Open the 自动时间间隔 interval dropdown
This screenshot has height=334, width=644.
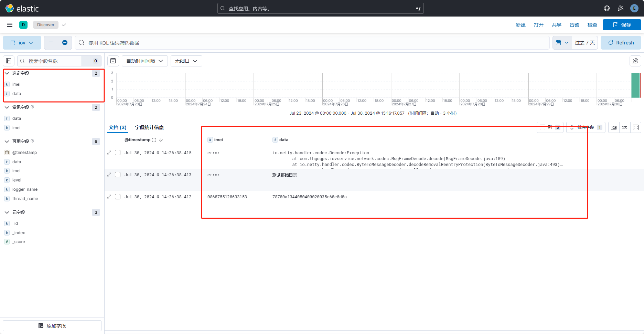coord(144,61)
